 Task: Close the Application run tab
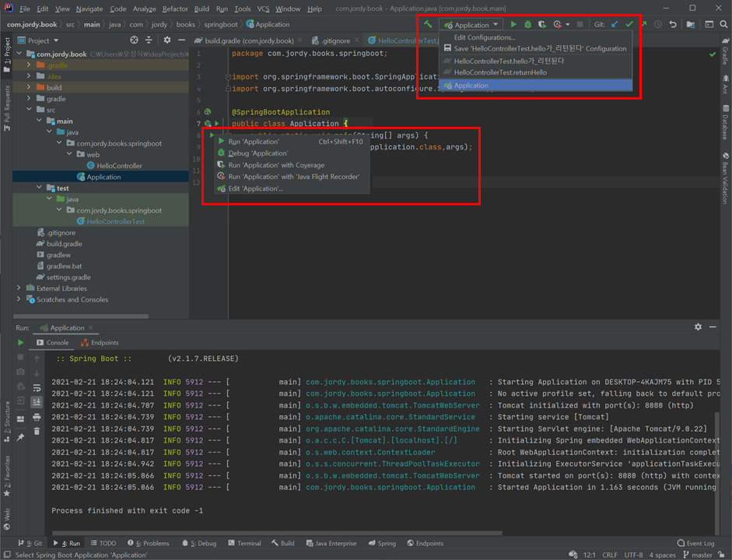91,327
